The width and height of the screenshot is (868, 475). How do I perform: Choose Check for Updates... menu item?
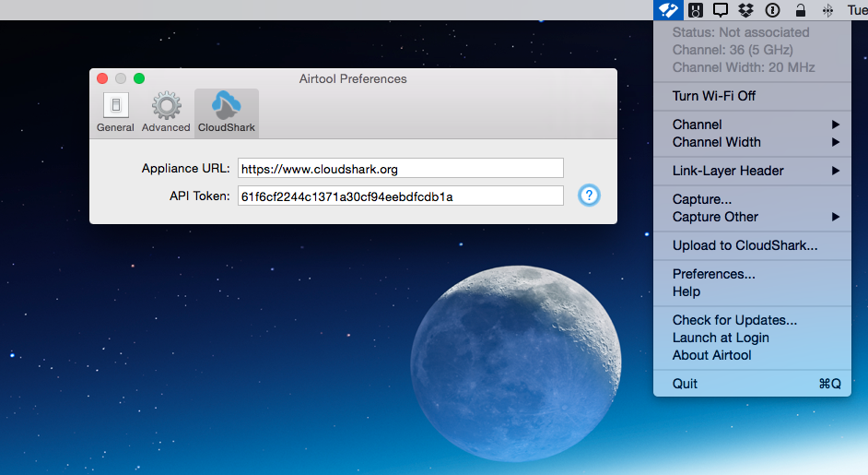tap(752, 320)
